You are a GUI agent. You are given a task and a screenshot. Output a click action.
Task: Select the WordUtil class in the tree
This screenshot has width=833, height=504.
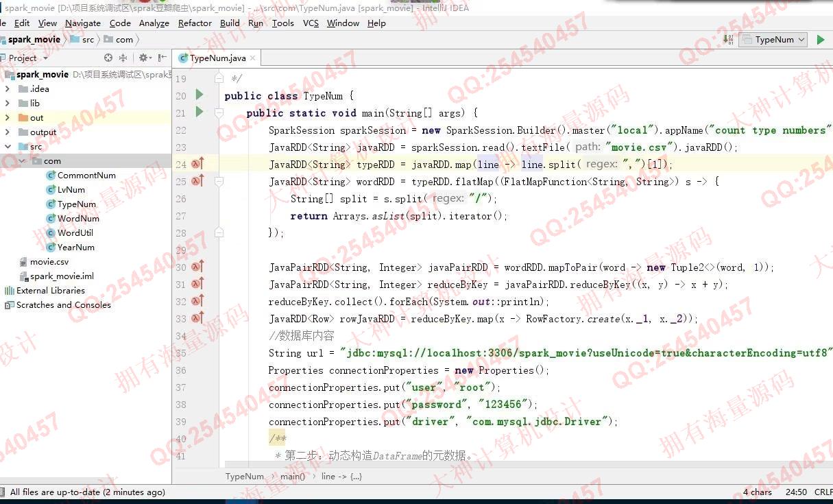70,232
